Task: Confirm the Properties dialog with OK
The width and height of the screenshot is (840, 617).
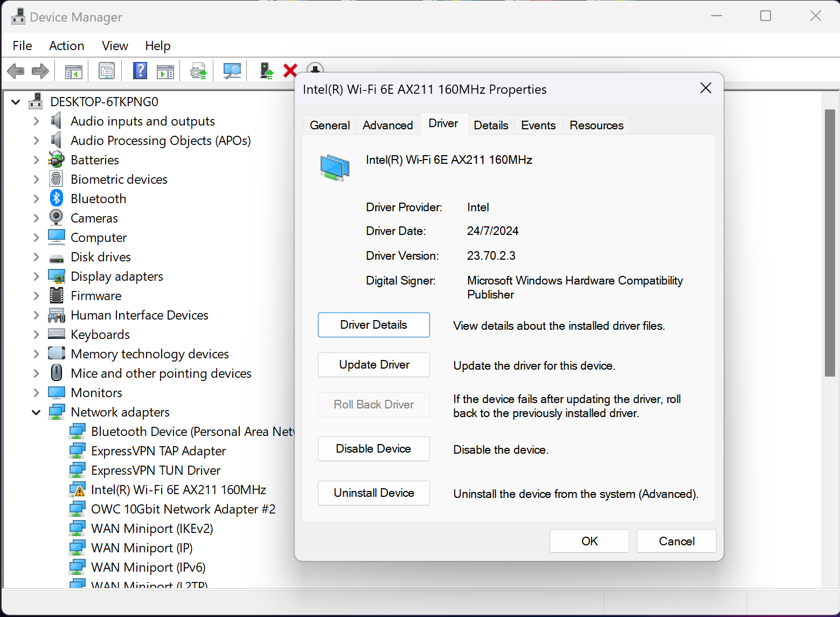Action: coord(589,541)
